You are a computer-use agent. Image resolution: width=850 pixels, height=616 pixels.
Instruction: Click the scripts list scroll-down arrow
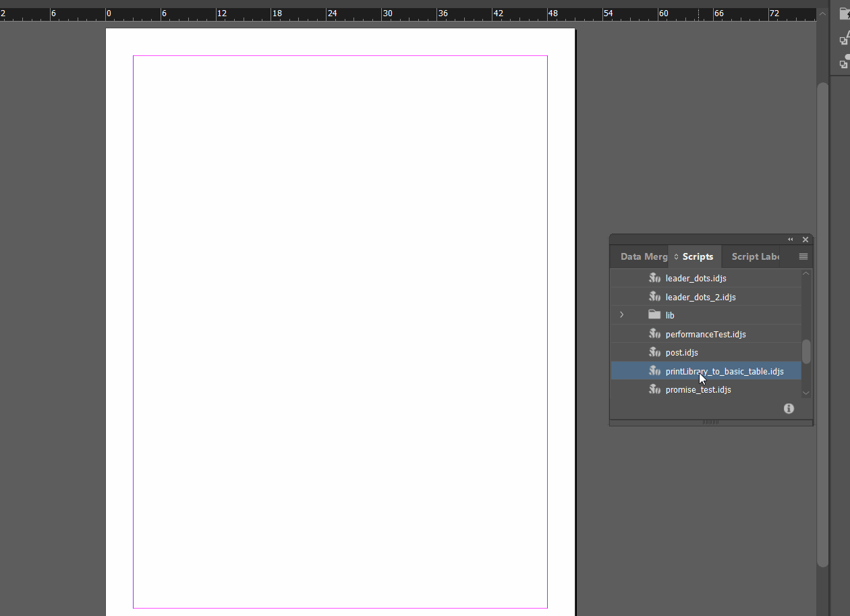(x=806, y=393)
